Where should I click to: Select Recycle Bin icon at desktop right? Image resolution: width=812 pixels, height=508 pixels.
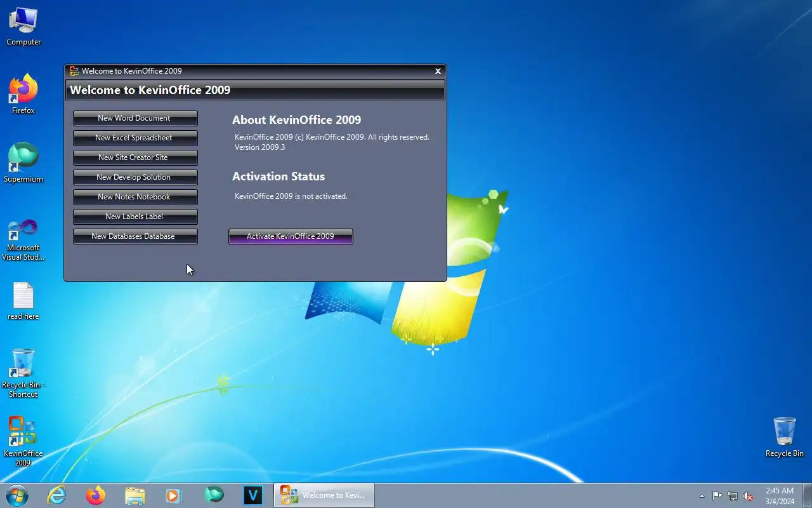785,437
